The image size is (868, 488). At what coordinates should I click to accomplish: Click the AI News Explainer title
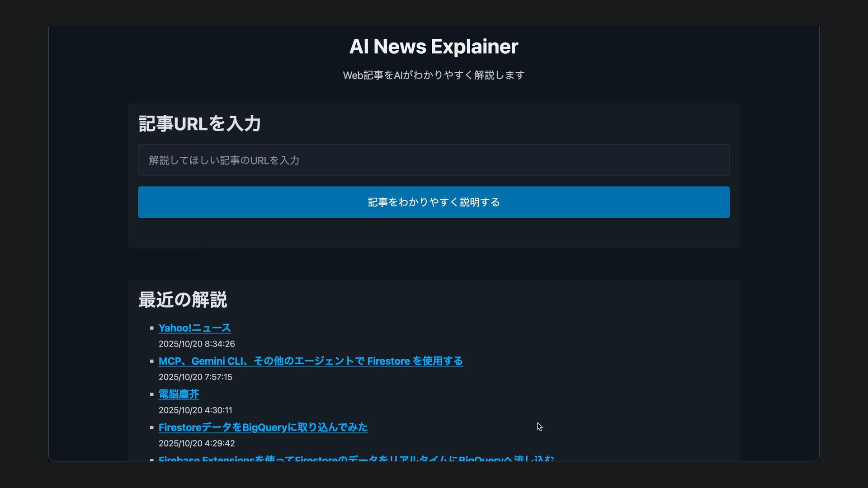pos(433,47)
